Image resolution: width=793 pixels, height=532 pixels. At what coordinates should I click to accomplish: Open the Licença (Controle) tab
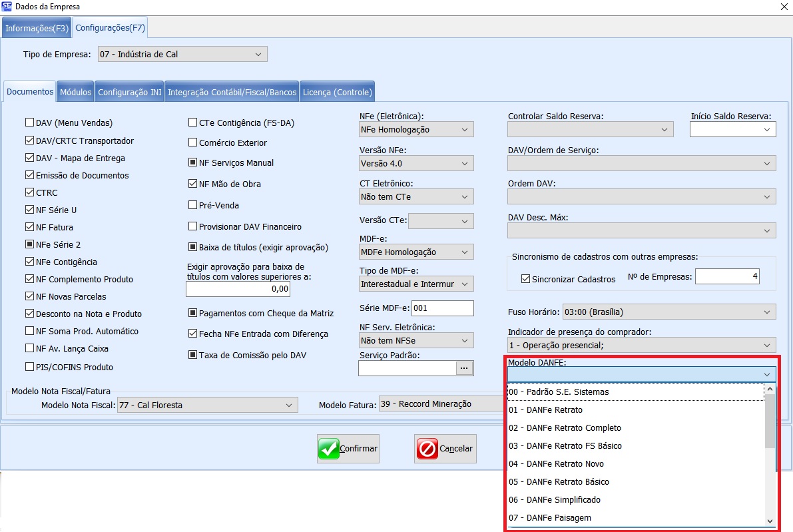(337, 93)
